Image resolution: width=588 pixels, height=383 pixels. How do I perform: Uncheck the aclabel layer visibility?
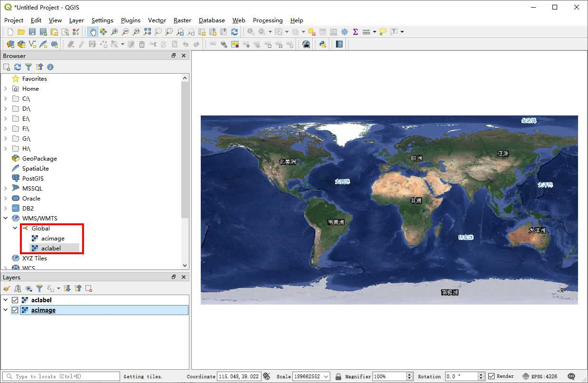point(15,300)
